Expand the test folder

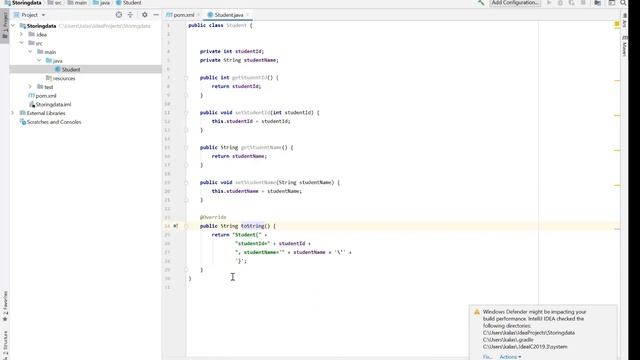point(31,87)
